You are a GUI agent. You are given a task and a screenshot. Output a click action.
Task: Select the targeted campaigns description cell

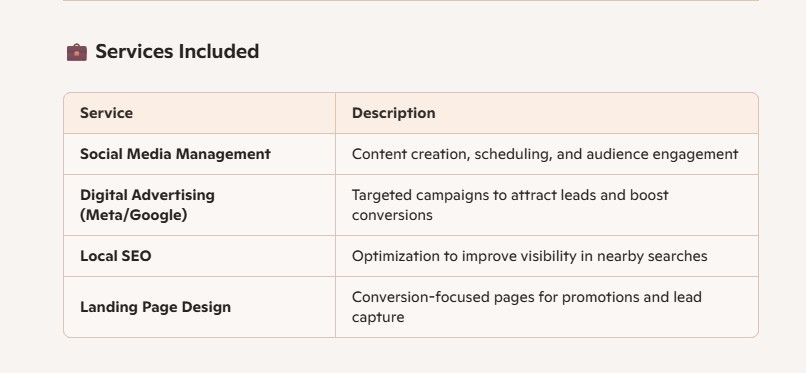547,205
